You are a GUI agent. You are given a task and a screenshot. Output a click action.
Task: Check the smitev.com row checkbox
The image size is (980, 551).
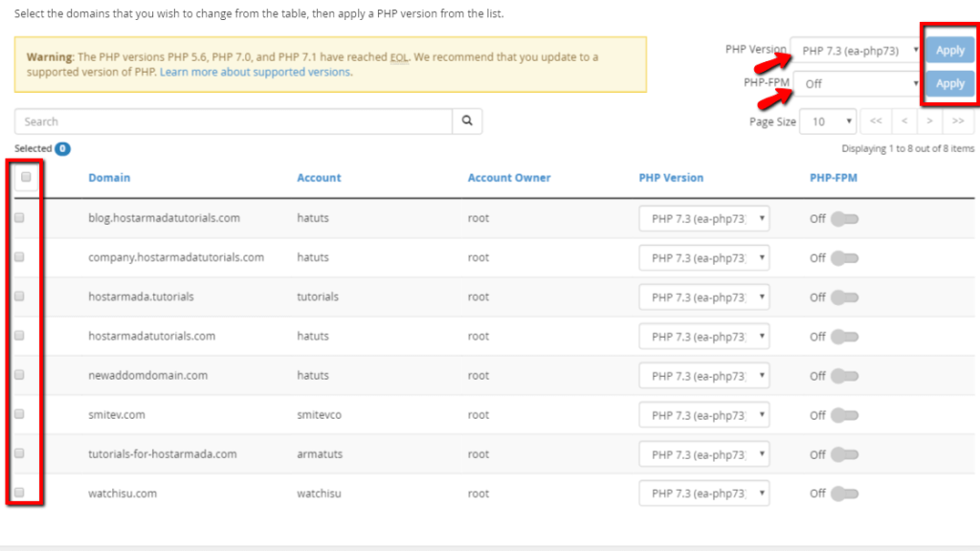tap(19, 414)
